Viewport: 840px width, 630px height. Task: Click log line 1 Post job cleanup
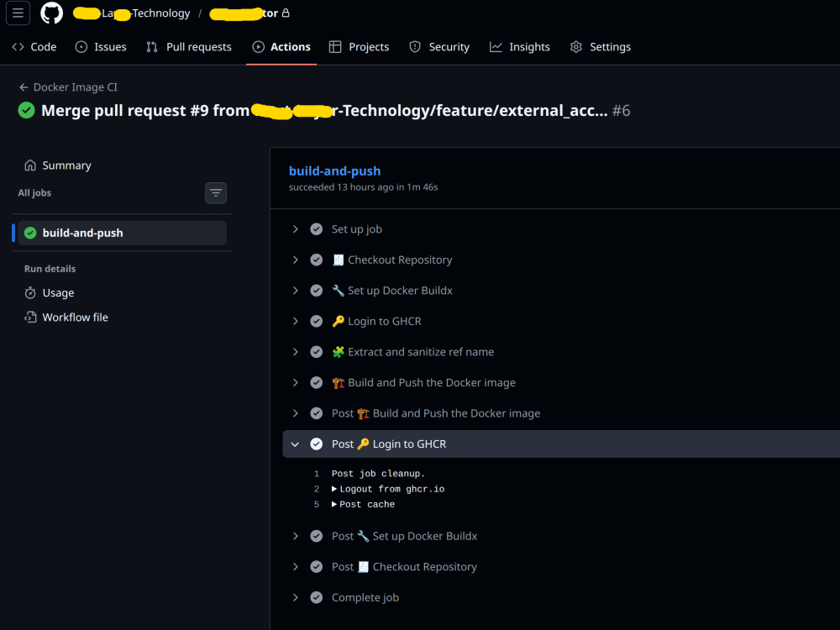(378, 474)
